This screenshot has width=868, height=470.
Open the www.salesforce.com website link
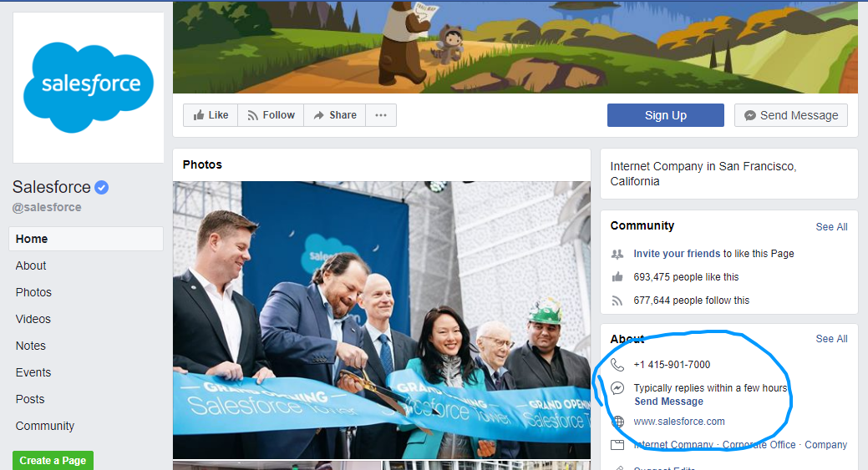click(678, 422)
